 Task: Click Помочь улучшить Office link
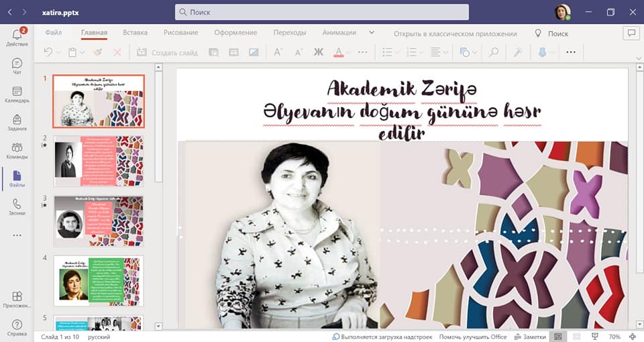tap(473, 337)
